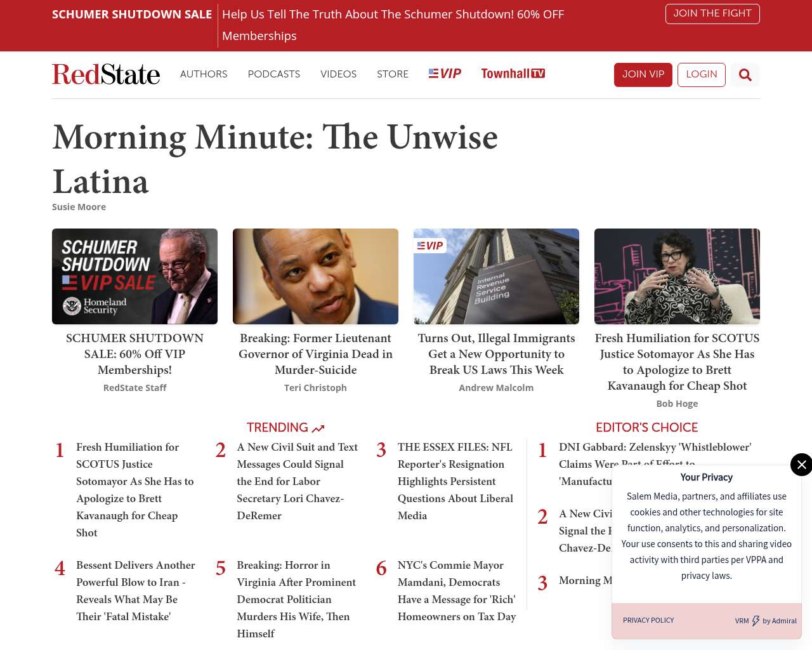The image size is (812, 650).
Task: Open the Videos navigation link
Action: coord(338,74)
